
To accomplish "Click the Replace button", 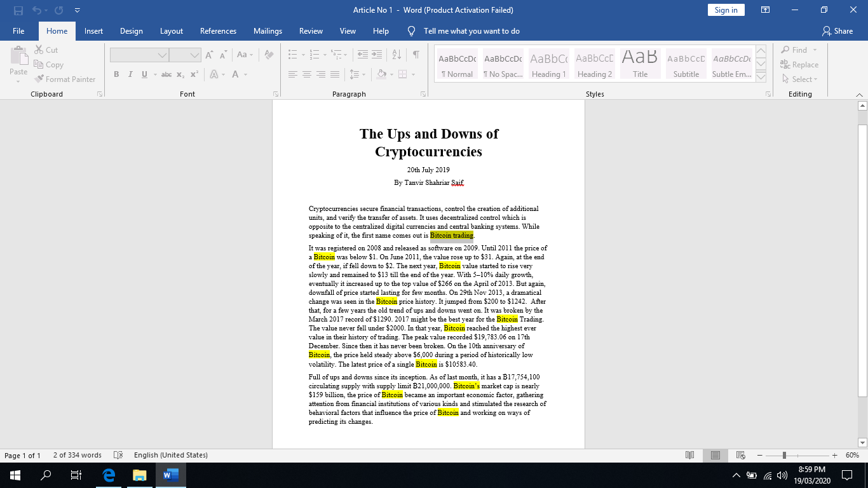I will 800,65.
